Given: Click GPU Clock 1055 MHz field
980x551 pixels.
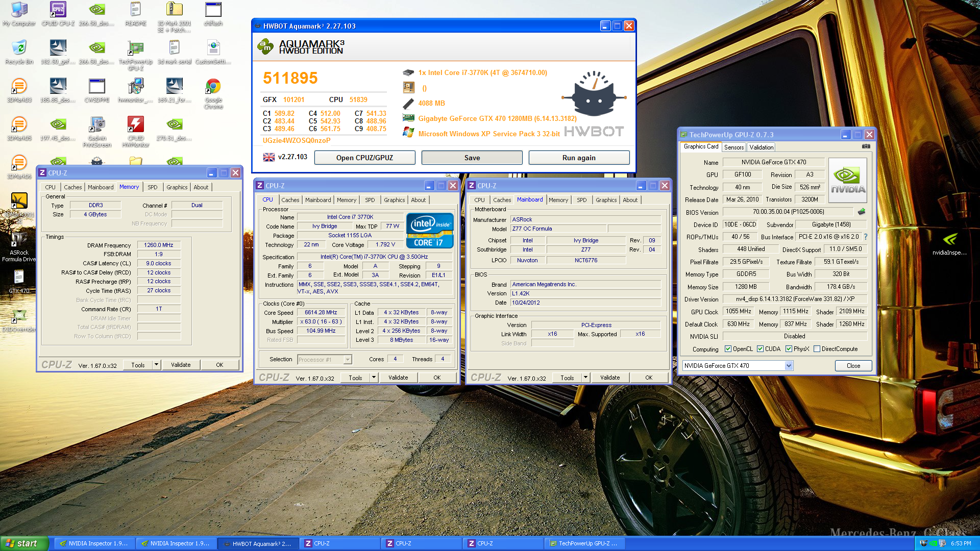Looking at the screenshot, I should [x=738, y=311].
